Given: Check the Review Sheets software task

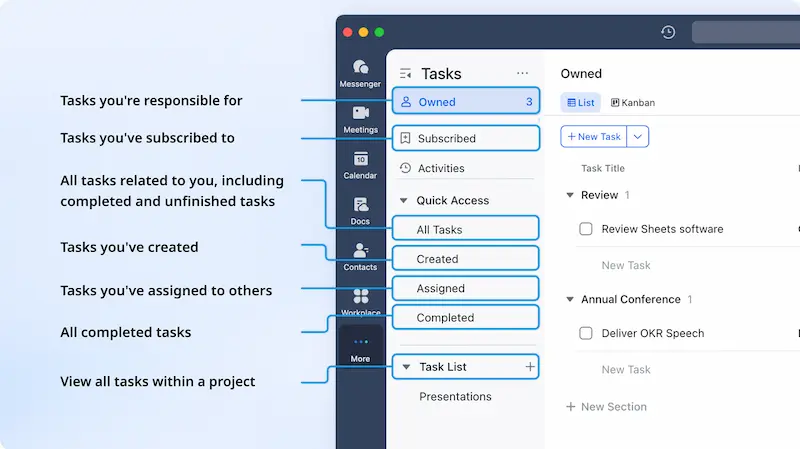Looking at the screenshot, I should click(586, 229).
